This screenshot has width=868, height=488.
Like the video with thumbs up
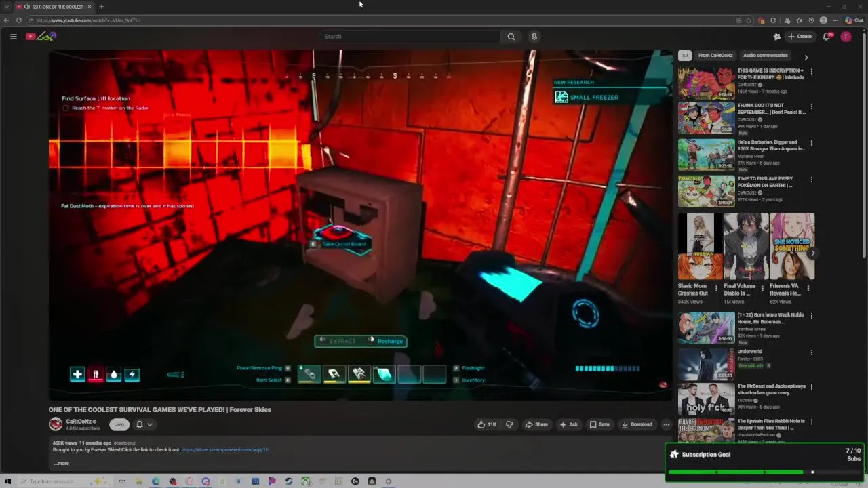(487, 424)
